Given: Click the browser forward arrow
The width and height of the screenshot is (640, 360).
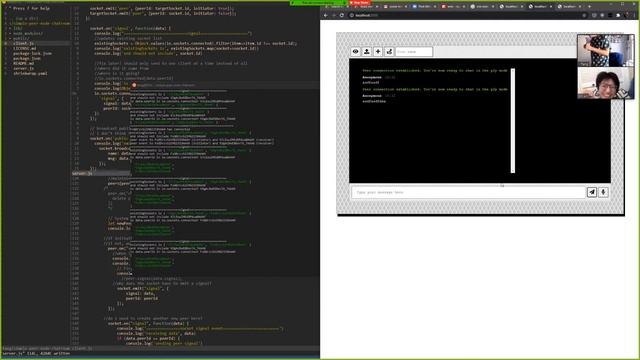Looking at the screenshot, I should pyautogui.click(x=334, y=15).
